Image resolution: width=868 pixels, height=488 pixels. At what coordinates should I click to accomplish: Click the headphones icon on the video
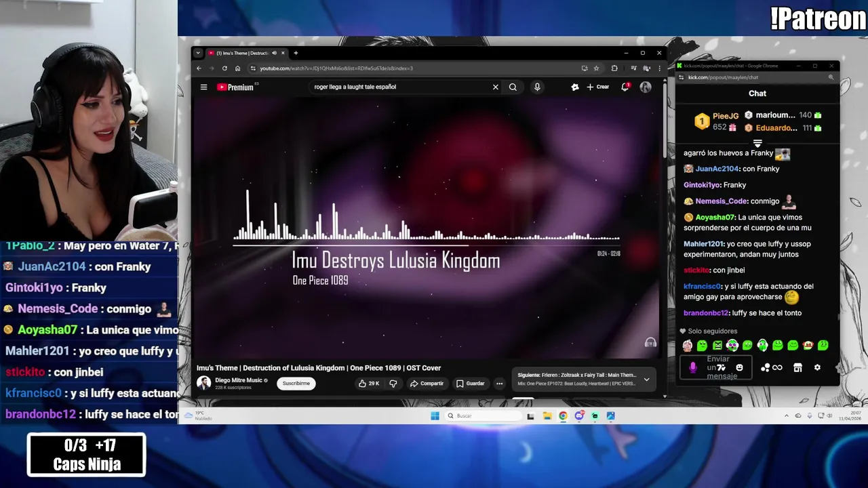[x=650, y=342]
